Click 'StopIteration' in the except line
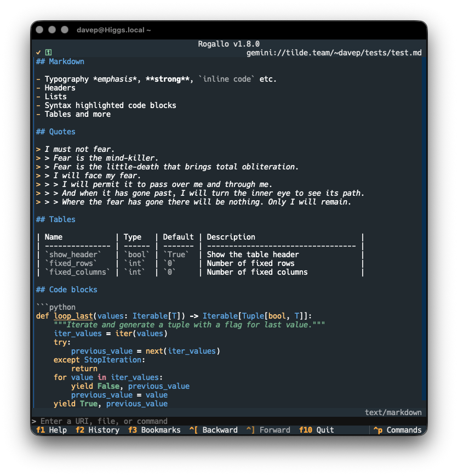The width and height of the screenshot is (458, 476). click(x=112, y=360)
